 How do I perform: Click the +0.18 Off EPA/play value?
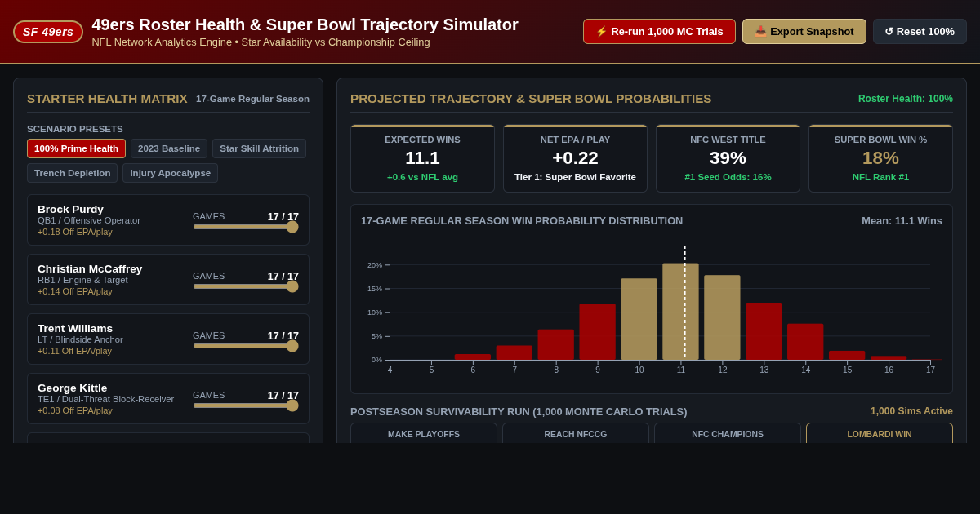click(75, 232)
